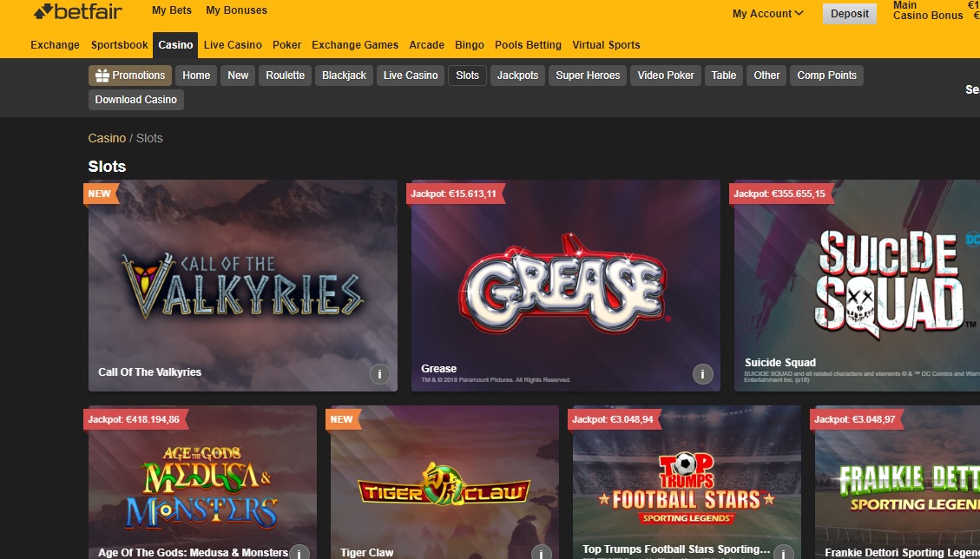Select the Super Heroes category
Viewport: 980px width, 559px height.
(x=588, y=76)
